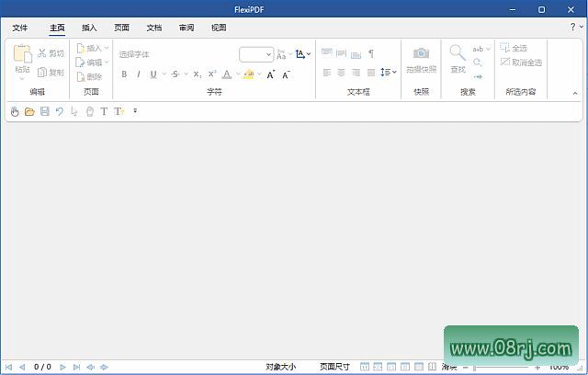
Task: Go to previous page in status bar
Action: (x=22, y=367)
